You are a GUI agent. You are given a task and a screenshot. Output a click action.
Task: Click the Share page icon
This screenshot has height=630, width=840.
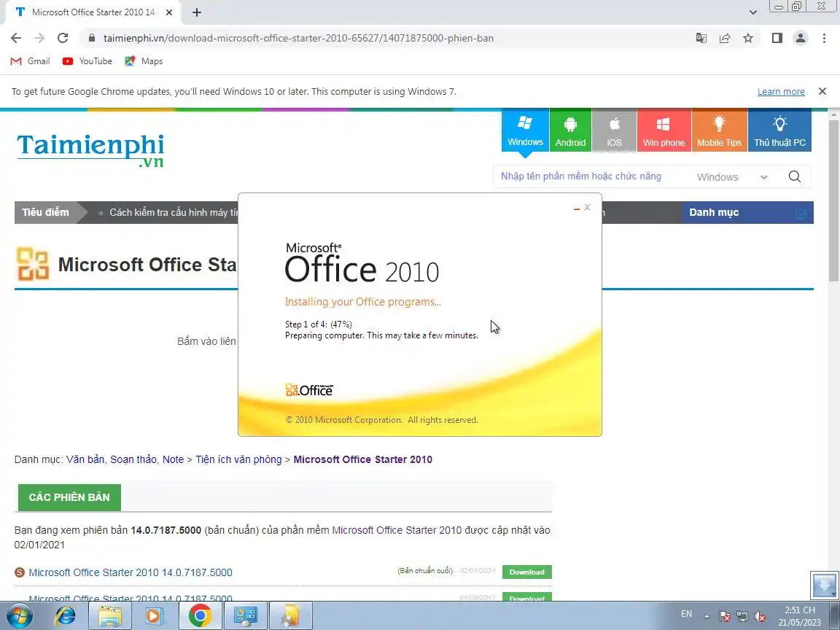[x=725, y=38]
